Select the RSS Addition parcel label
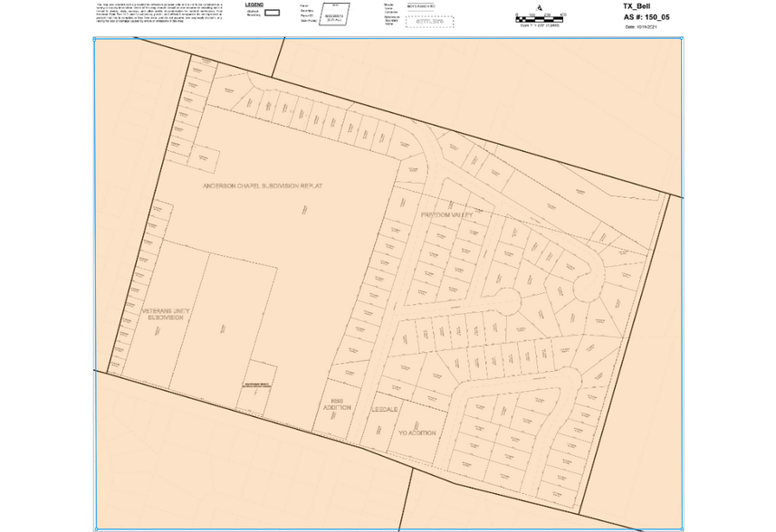This screenshot has height=532, width=776. tap(338, 404)
